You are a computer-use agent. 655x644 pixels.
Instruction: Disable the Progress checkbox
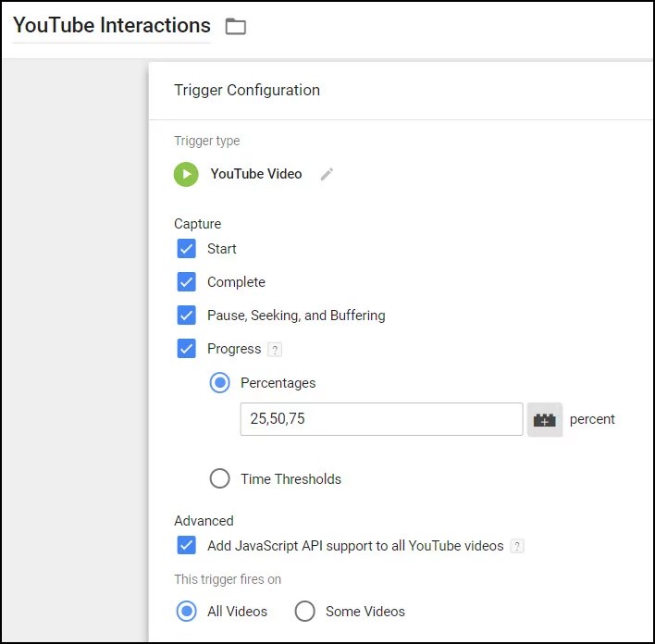point(186,349)
